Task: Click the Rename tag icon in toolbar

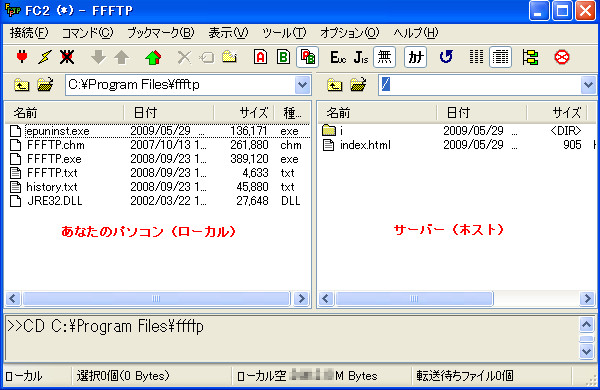Action: click(207, 57)
